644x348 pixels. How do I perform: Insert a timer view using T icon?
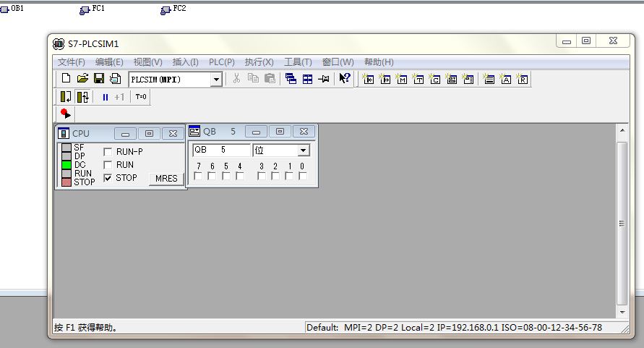click(x=418, y=79)
